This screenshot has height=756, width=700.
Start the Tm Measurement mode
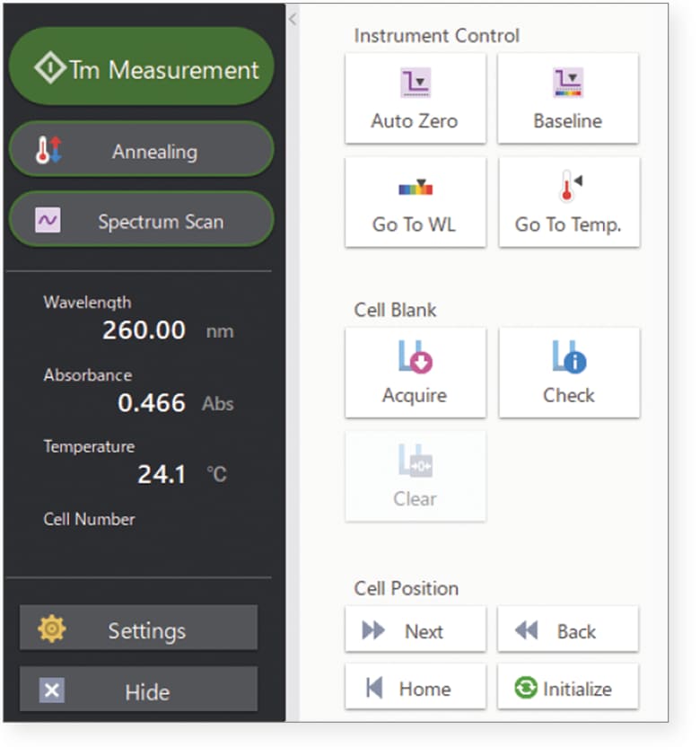141,66
